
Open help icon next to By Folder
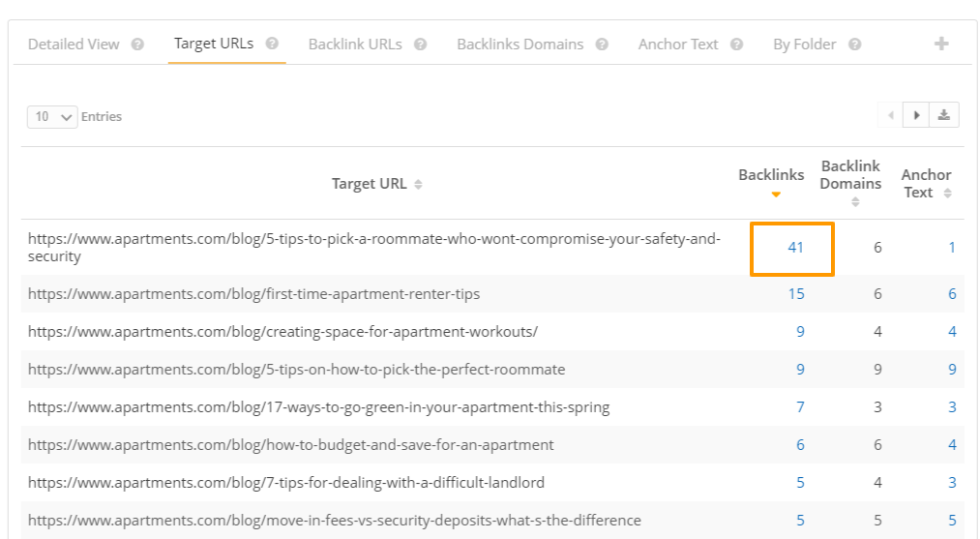tap(855, 45)
